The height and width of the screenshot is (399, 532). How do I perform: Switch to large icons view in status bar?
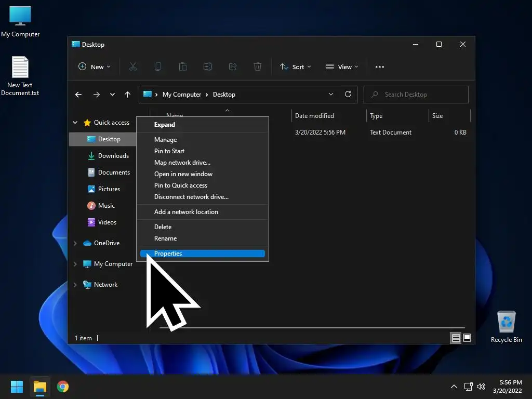[467, 338]
